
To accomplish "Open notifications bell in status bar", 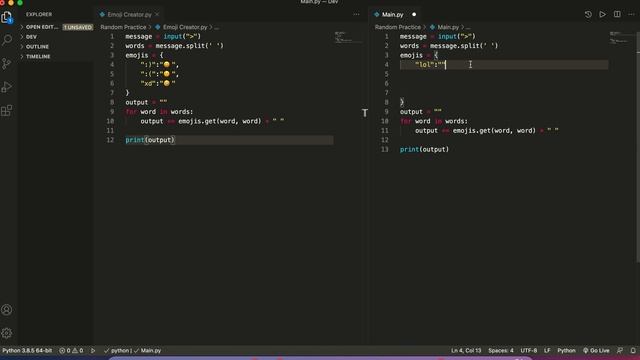I will click(633, 351).
